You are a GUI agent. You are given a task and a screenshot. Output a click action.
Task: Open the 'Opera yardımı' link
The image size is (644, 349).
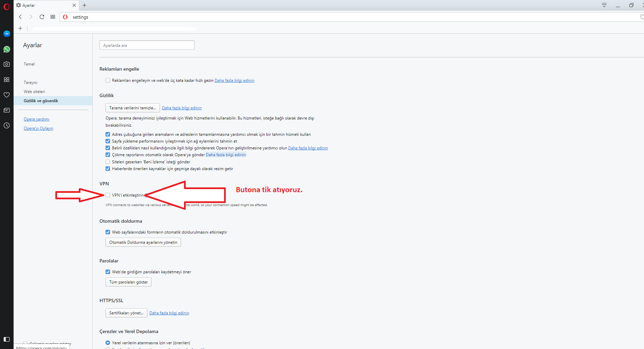(x=37, y=119)
